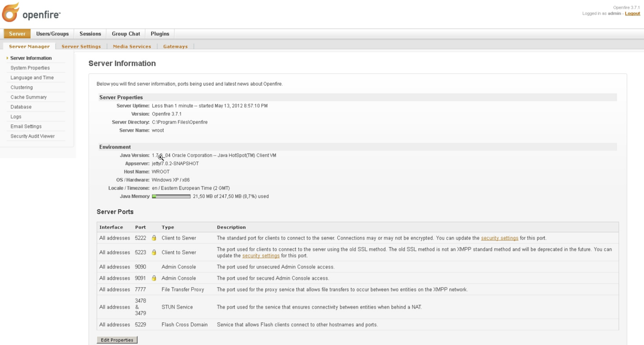Open the Security Audit Viewer

[x=33, y=136]
